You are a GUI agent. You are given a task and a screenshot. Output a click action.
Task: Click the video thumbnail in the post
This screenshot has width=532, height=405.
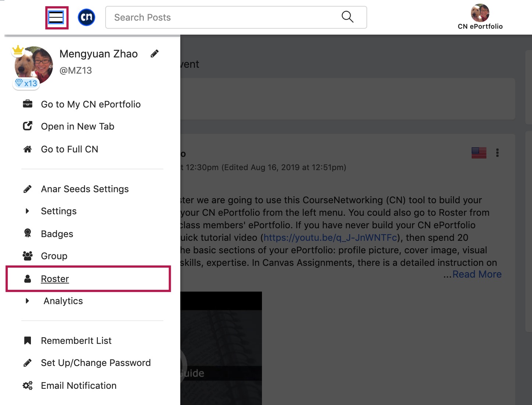(221, 348)
